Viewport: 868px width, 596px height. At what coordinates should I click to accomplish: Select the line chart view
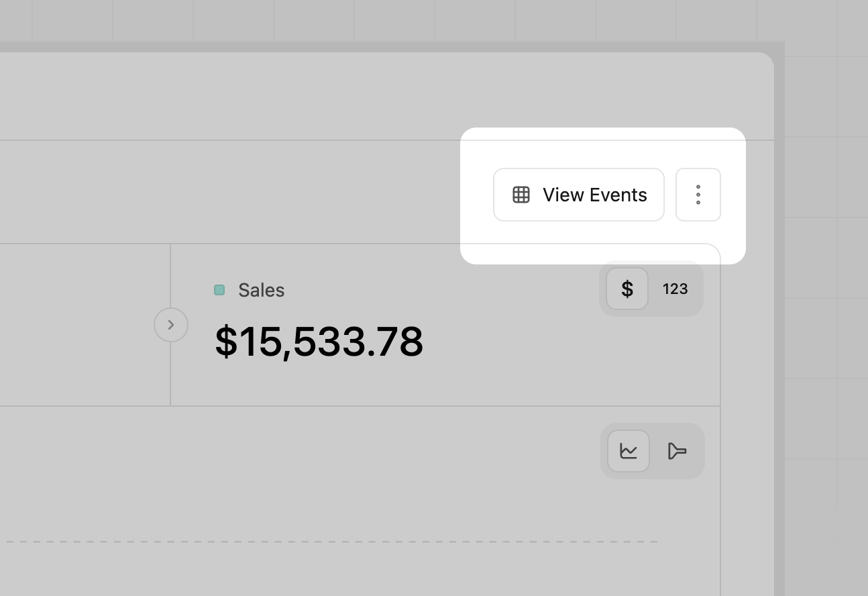(629, 451)
